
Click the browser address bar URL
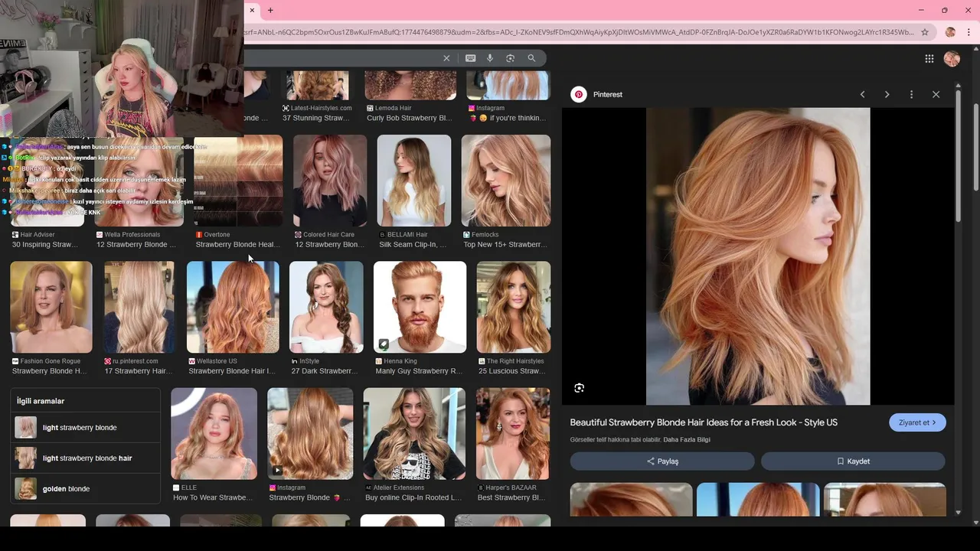[578, 32]
